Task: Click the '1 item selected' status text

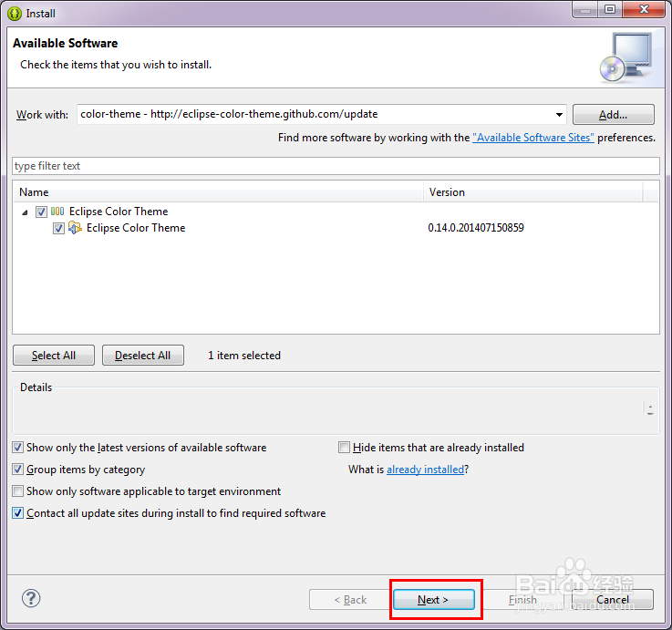Action: (244, 356)
